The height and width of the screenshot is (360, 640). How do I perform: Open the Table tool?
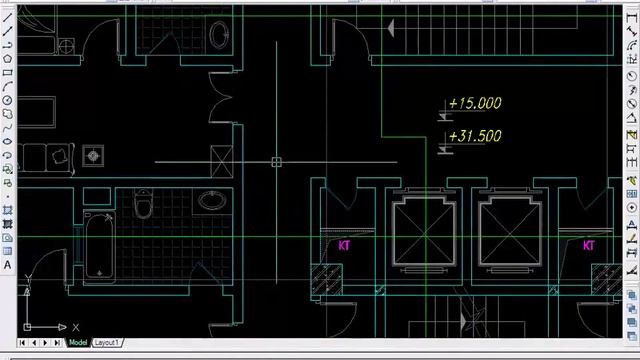7,251
